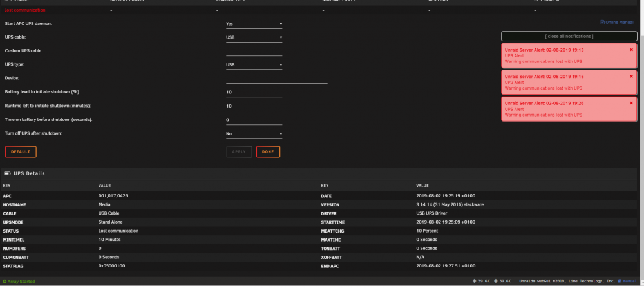Open the UPS cable dropdown

pyautogui.click(x=254, y=37)
